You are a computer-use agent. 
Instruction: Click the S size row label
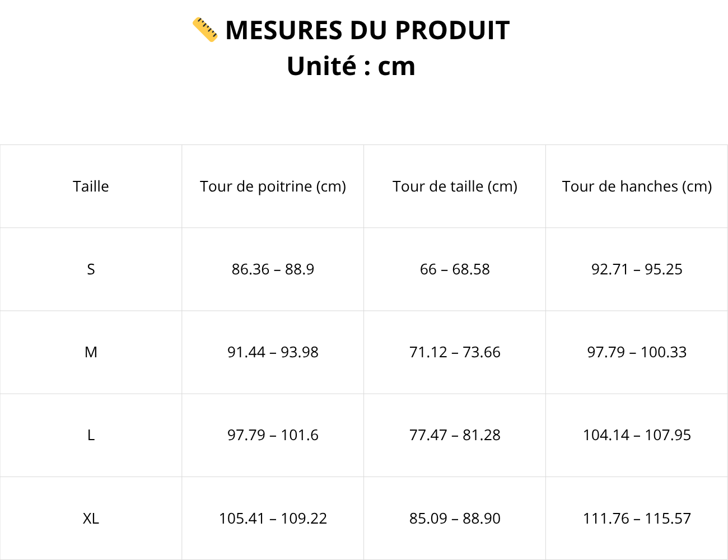tap(91, 269)
